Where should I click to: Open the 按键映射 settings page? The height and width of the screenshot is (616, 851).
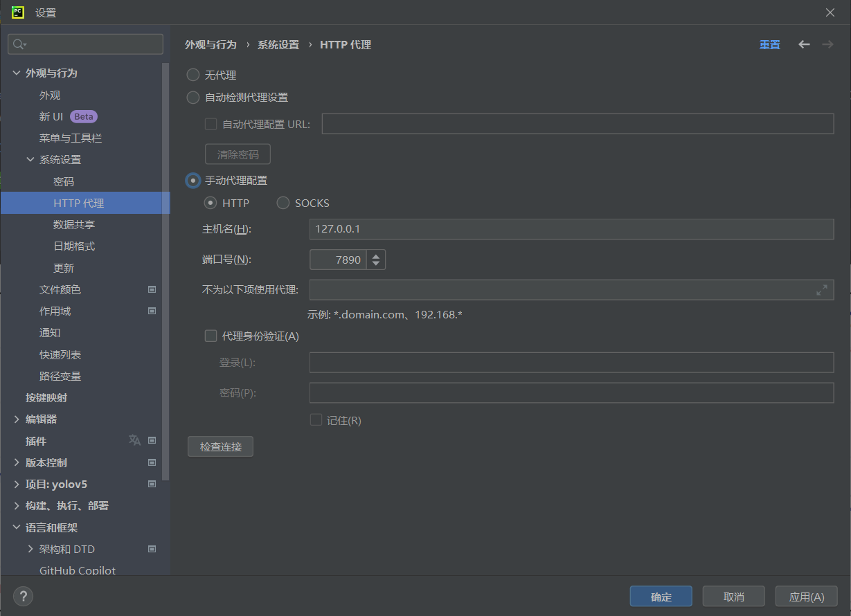tap(46, 397)
